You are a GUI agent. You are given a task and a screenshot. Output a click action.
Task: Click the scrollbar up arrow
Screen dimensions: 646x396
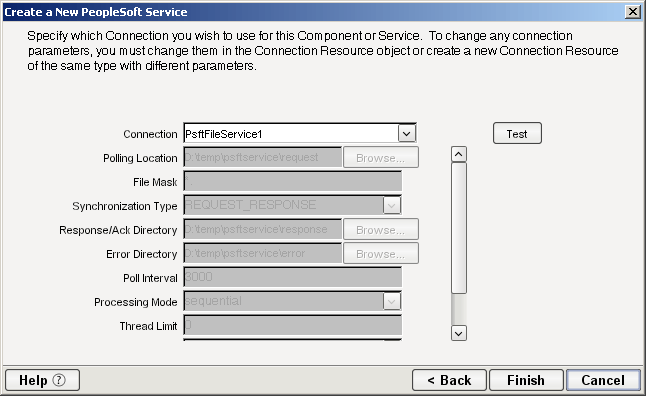(459, 154)
